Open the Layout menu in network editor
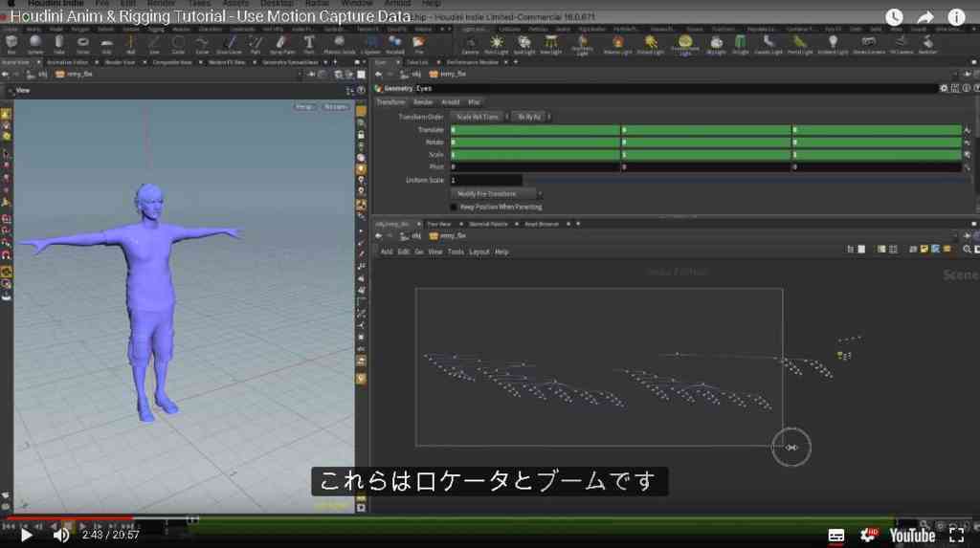980x548 pixels. [479, 252]
